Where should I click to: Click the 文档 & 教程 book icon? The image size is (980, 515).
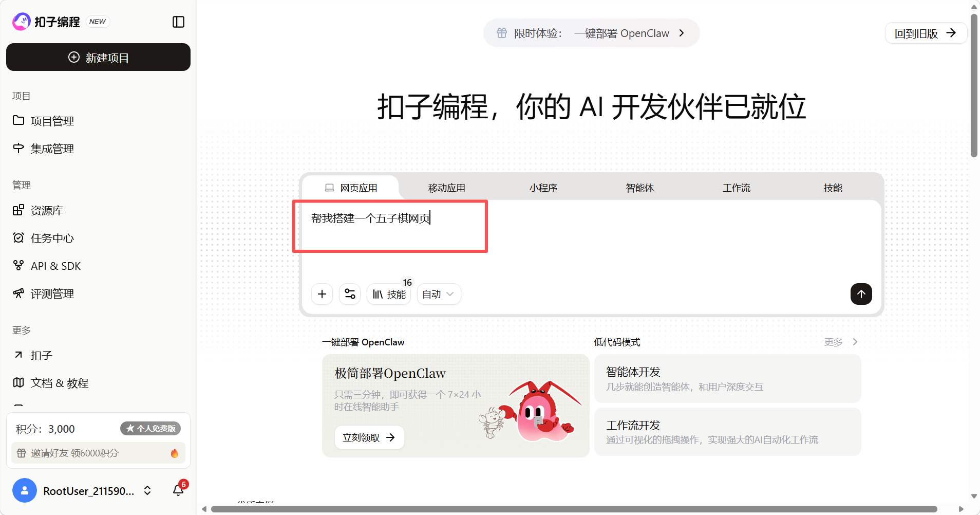(18, 382)
